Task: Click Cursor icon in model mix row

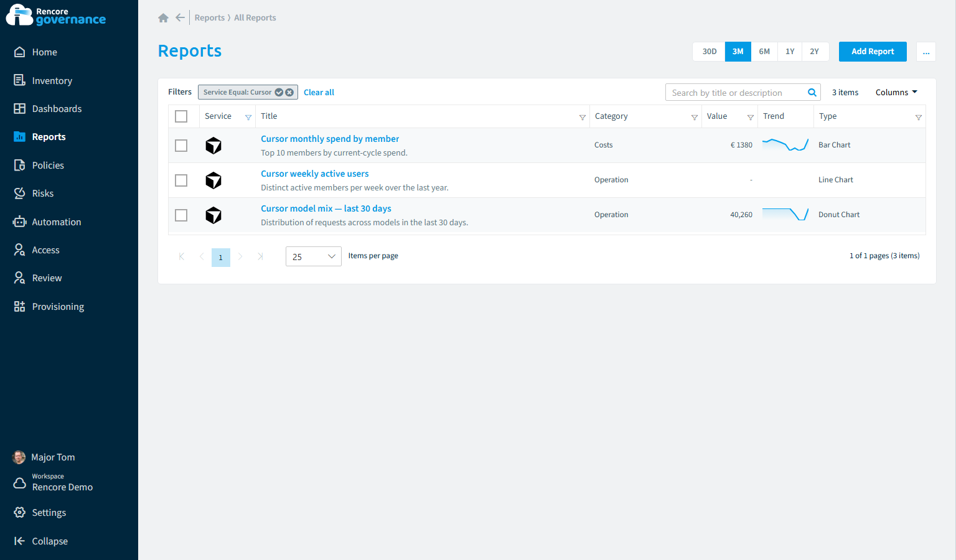Action: point(213,215)
